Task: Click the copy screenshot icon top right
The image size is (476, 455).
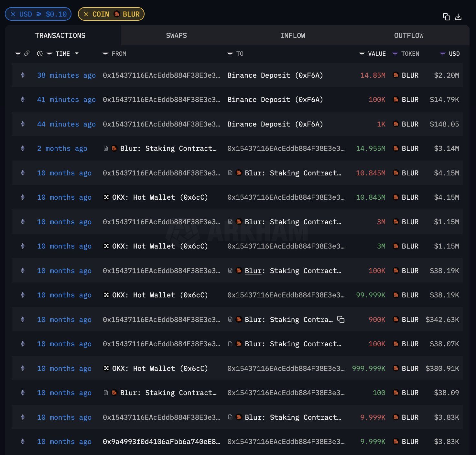Action: pos(447,17)
